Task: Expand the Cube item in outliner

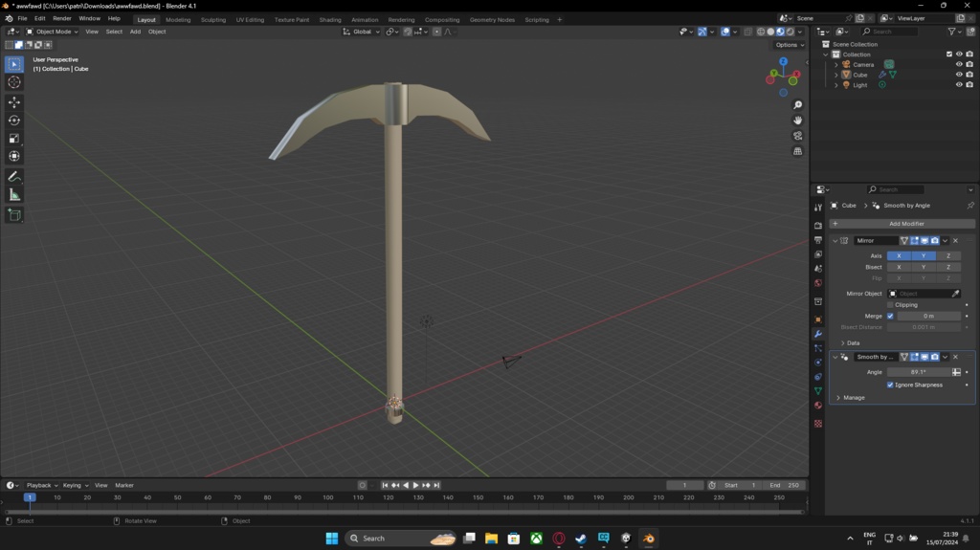Action: 836,75
